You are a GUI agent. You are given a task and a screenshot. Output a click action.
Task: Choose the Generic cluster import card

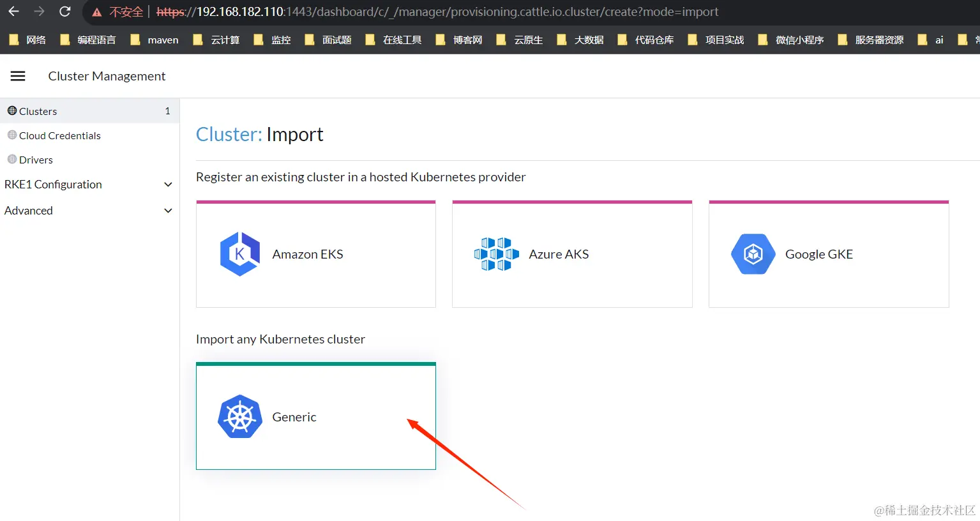pos(316,416)
